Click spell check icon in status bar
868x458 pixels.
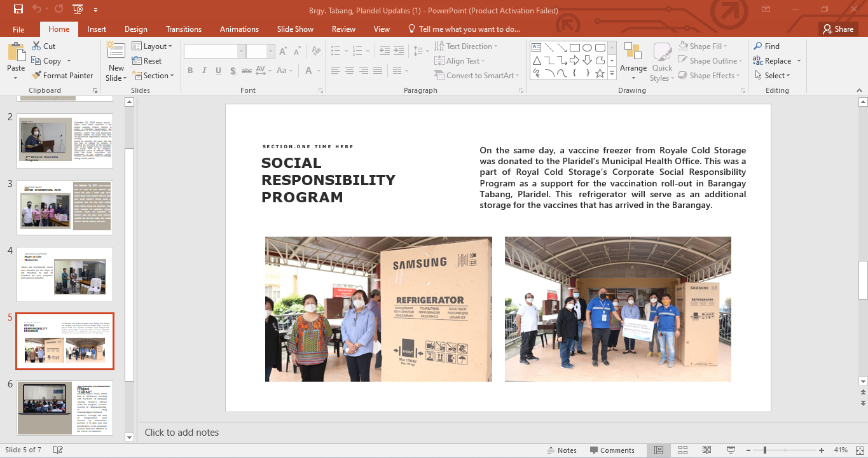58,450
